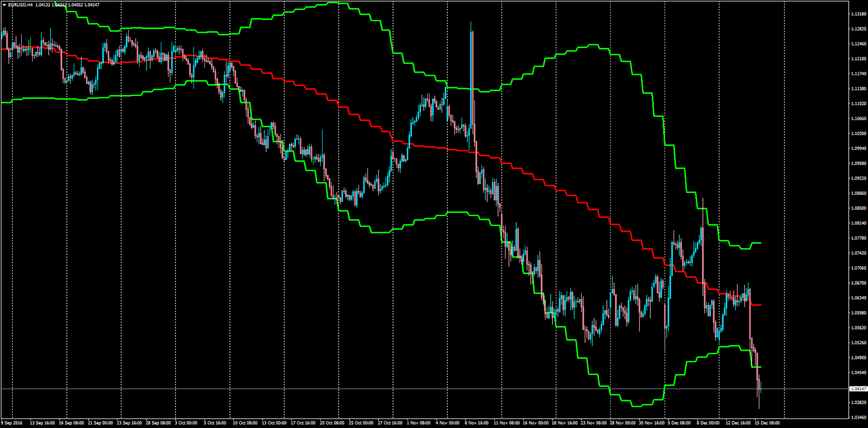
Task: Click the 1 Nov 08:00 time label
Action: pos(419,423)
